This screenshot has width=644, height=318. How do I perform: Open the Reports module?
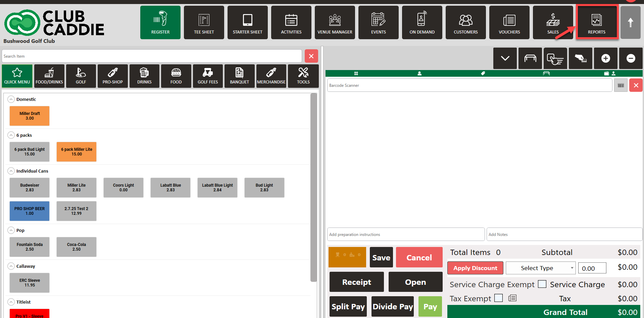(597, 22)
